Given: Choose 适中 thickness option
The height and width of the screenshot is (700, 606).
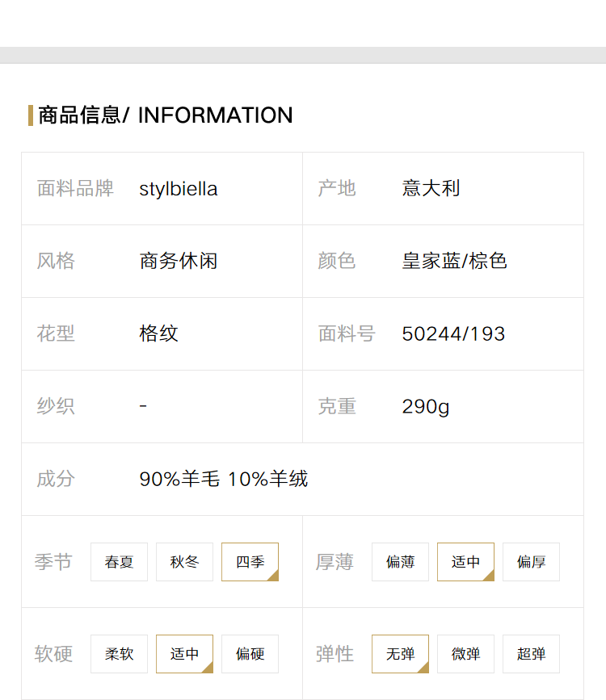Looking at the screenshot, I should coord(465,562).
